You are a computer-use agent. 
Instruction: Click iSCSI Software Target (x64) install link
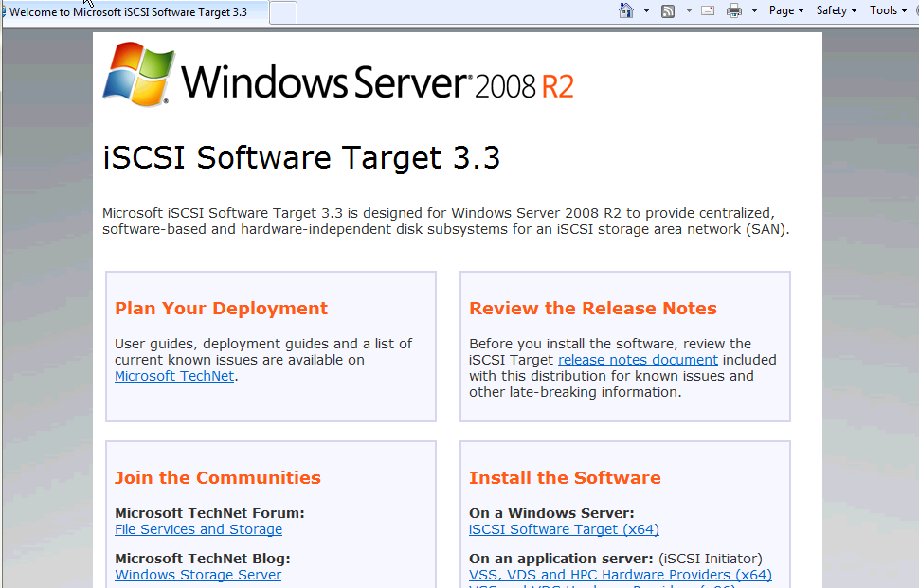tap(564, 529)
